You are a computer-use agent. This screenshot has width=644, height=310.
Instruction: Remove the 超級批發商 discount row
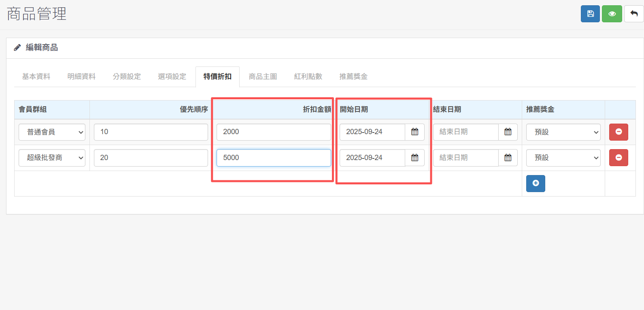pos(618,158)
